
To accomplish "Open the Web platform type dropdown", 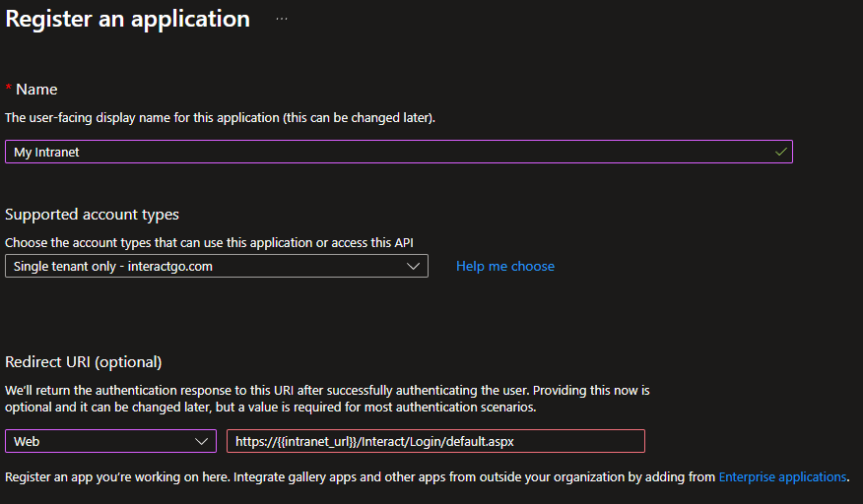I will (110, 441).
